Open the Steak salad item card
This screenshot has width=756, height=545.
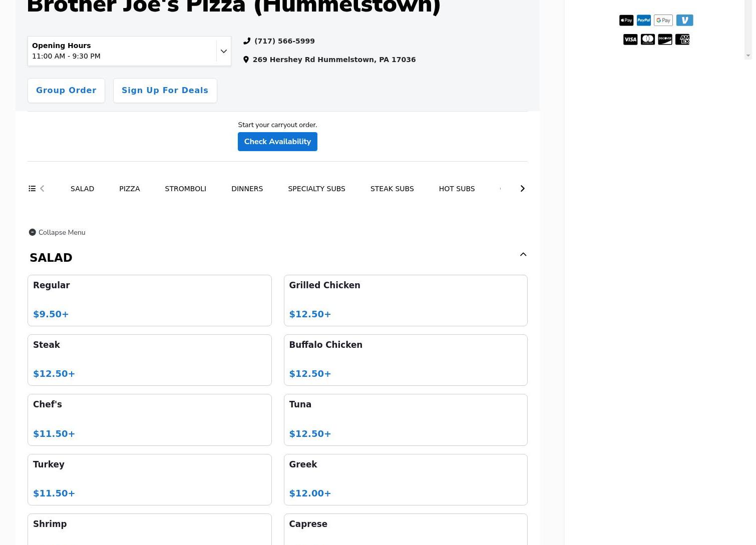tap(150, 360)
